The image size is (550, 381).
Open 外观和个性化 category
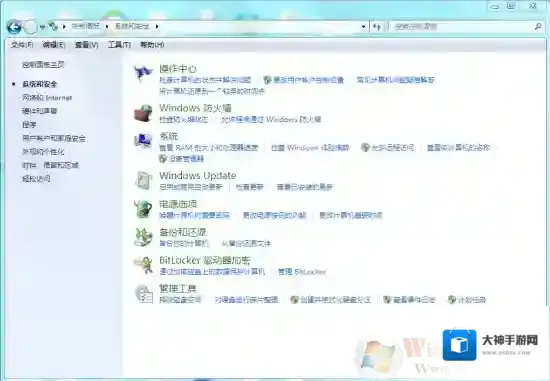[43, 152]
